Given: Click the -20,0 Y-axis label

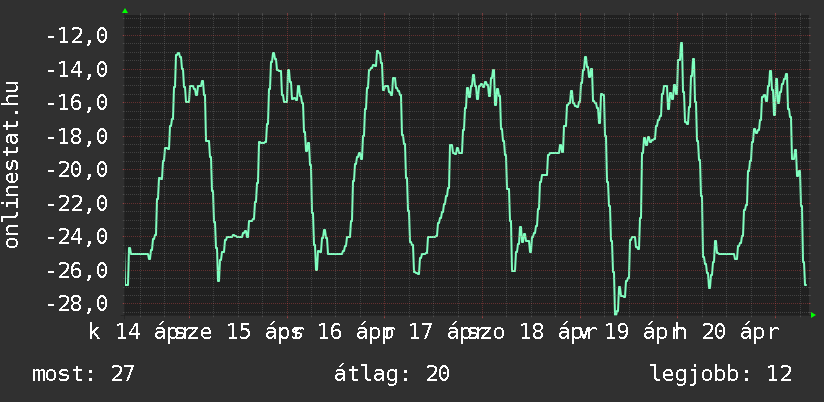Looking at the screenshot, I should [x=77, y=170].
